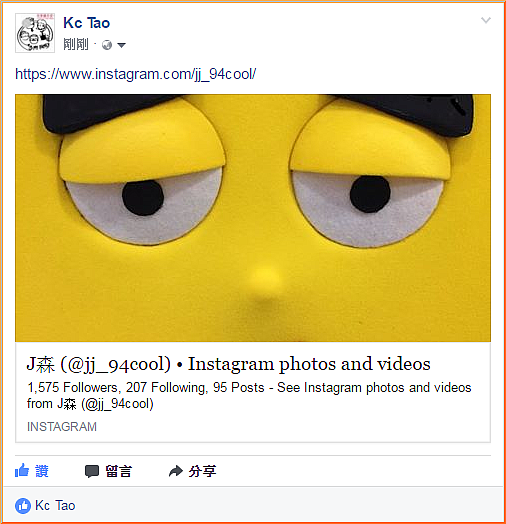
Task: Open the J森 Instagram photos and videos title
Action: click(228, 364)
